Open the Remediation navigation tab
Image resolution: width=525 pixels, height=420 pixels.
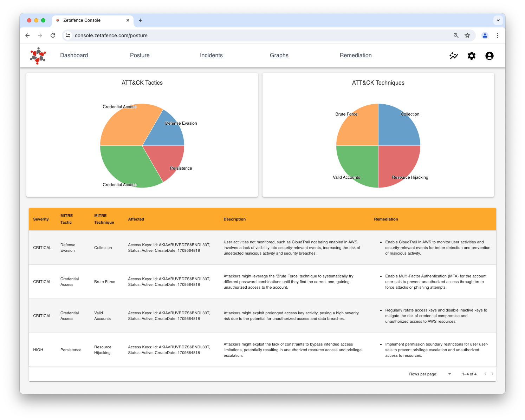click(x=356, y=55)
